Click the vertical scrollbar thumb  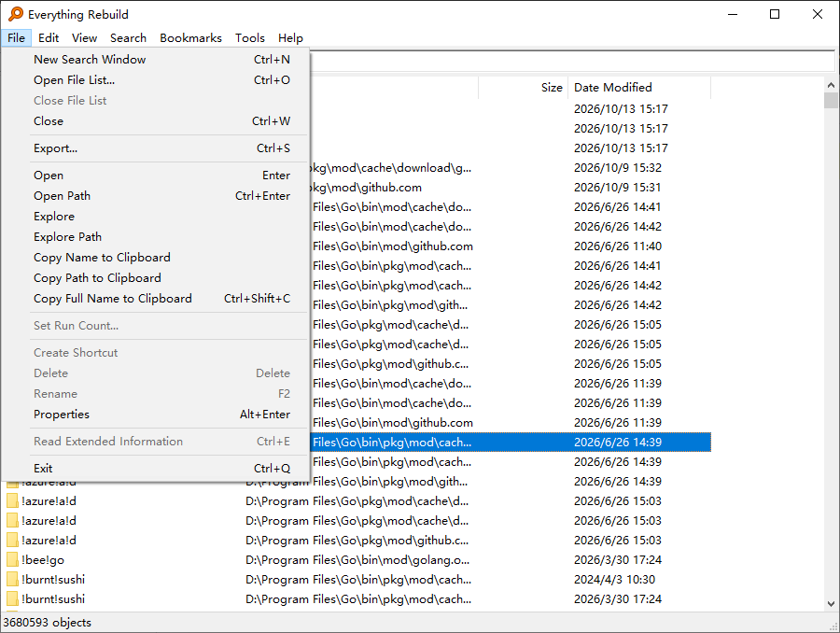pos(831,100)
